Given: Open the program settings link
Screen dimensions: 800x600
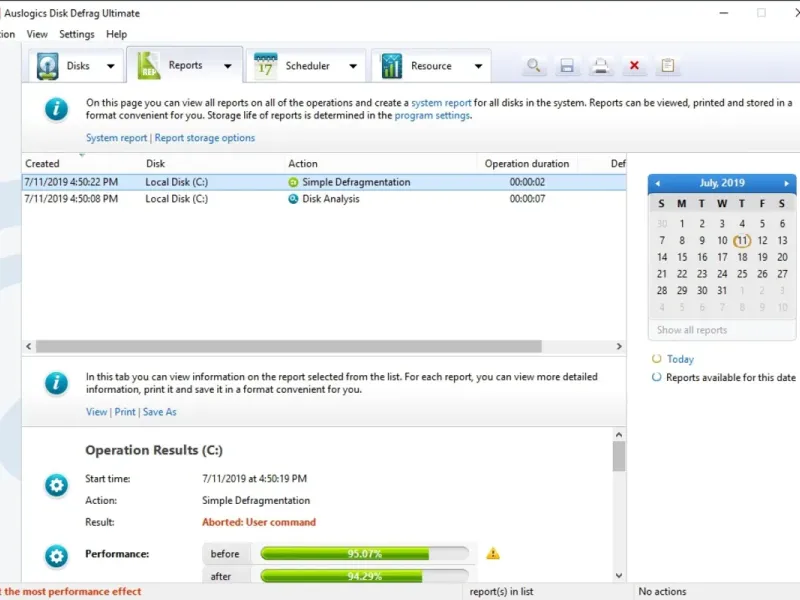Looking at the screenshot, I should (x=432, y=115).
